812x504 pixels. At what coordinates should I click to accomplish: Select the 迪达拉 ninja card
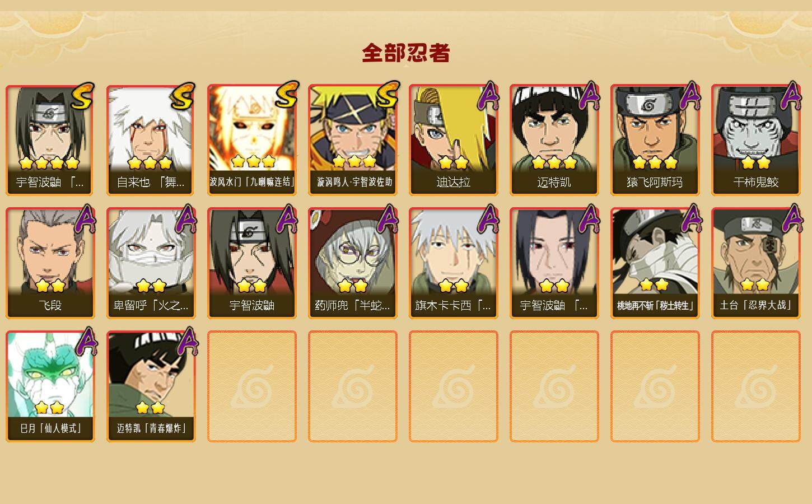[453, 140]
